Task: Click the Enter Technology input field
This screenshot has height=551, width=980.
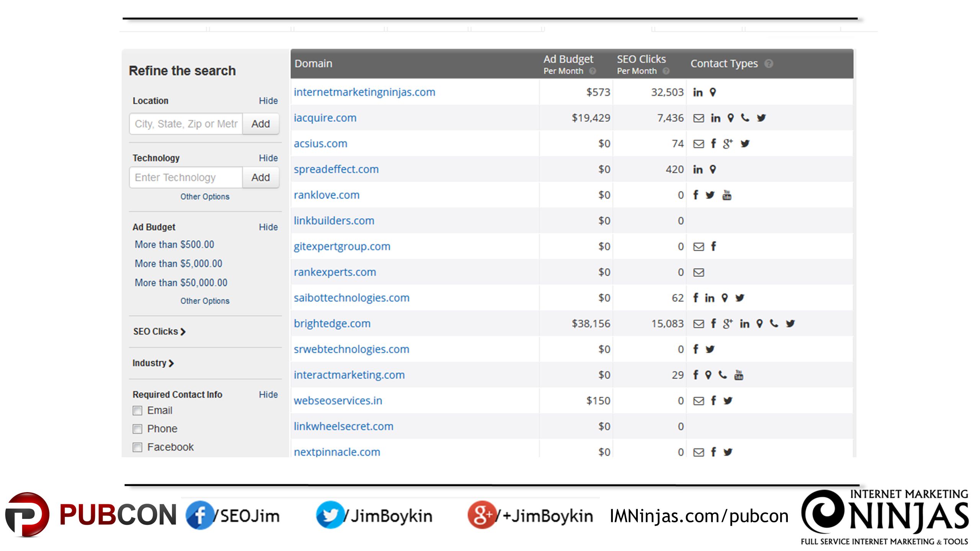Action: 186,178
